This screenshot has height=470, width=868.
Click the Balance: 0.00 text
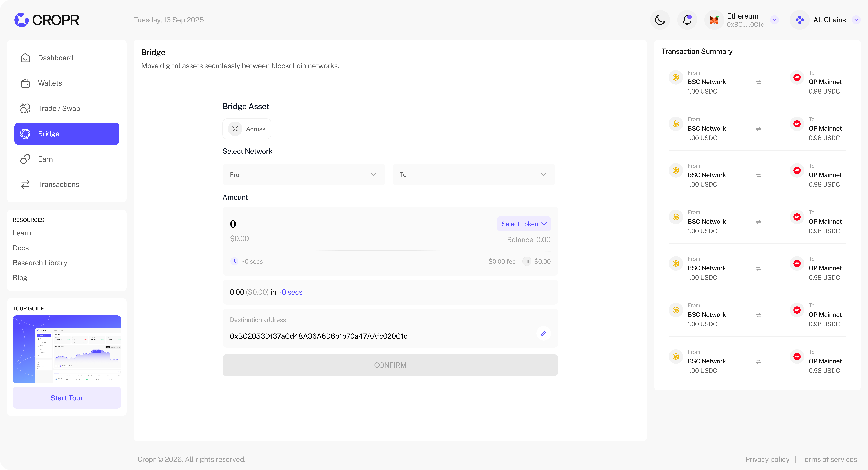click(x=529, y=240)
